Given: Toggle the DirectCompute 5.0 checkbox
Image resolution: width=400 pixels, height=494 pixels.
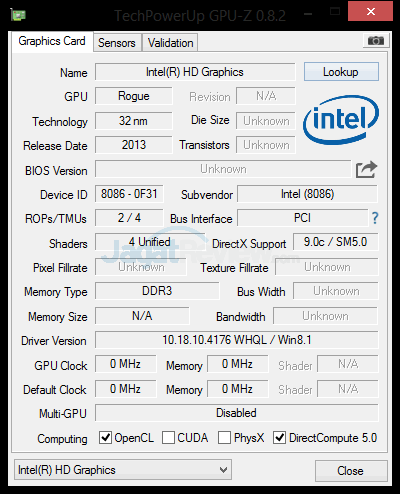Looking at the screenshot, I should [279, 437].
